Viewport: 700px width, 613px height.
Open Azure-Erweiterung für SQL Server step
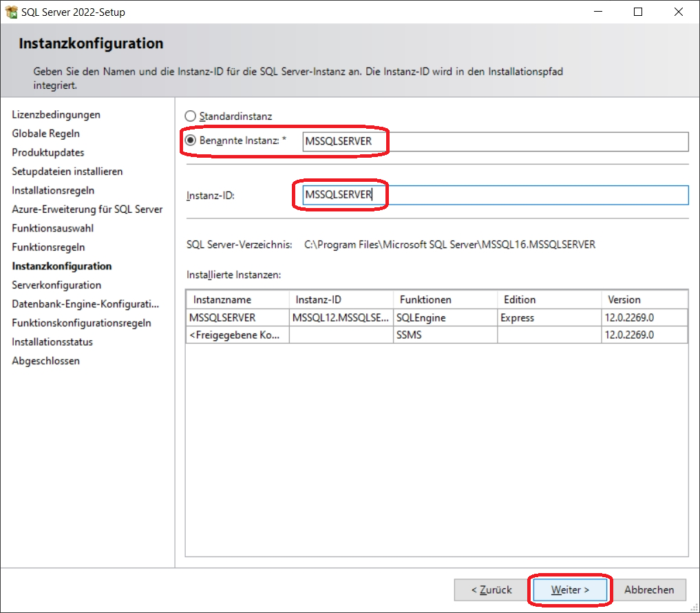point(87,209)
